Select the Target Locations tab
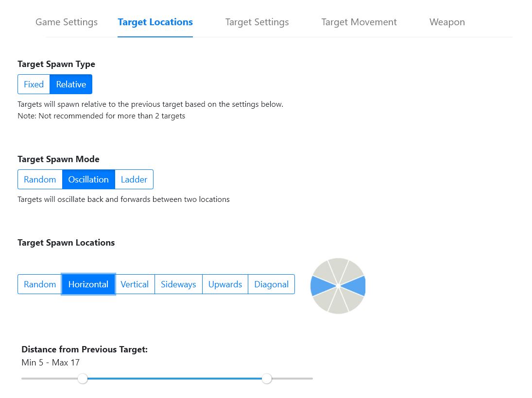Screen dimensions: 532x398 point(155,22)
